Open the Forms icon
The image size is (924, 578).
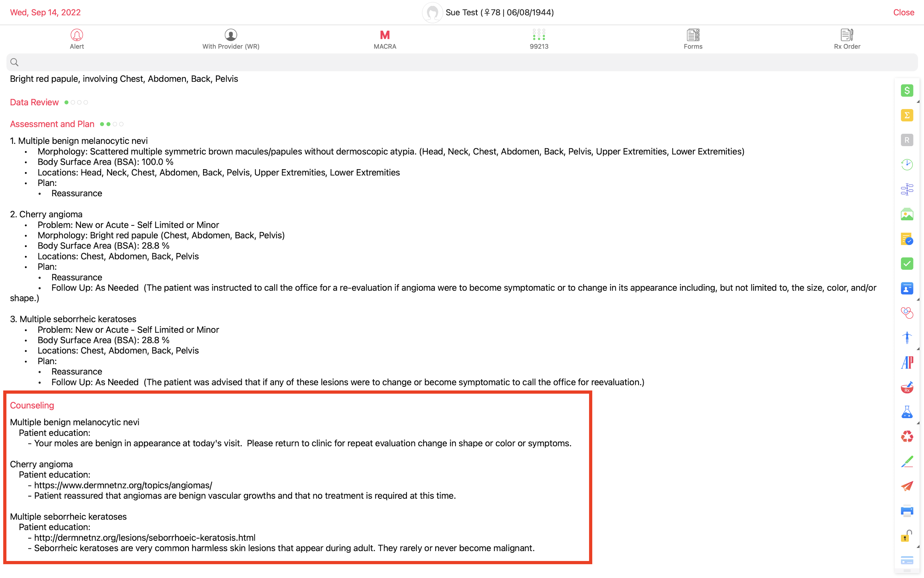click(693, 39)
